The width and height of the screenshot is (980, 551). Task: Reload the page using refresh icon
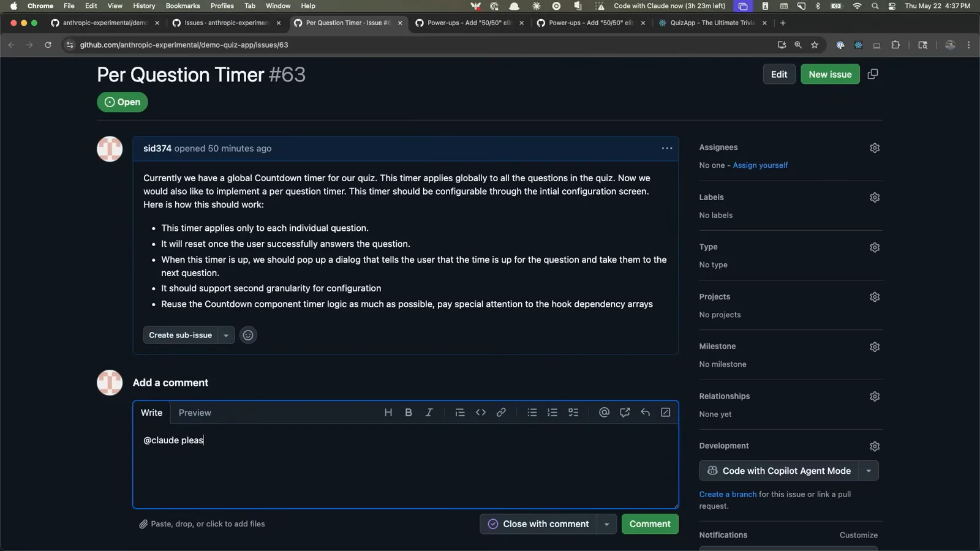pos(48,45)
